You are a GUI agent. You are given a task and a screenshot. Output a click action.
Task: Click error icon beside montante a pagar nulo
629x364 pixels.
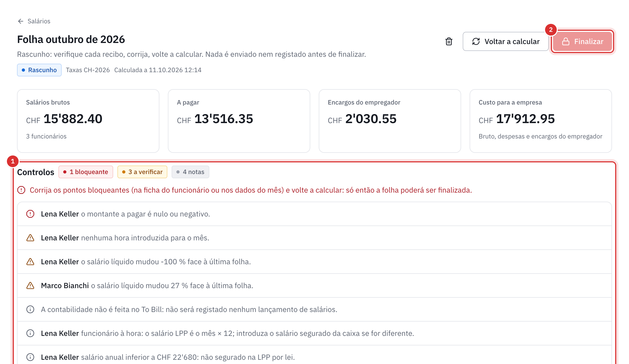click(x=30, y=214)
